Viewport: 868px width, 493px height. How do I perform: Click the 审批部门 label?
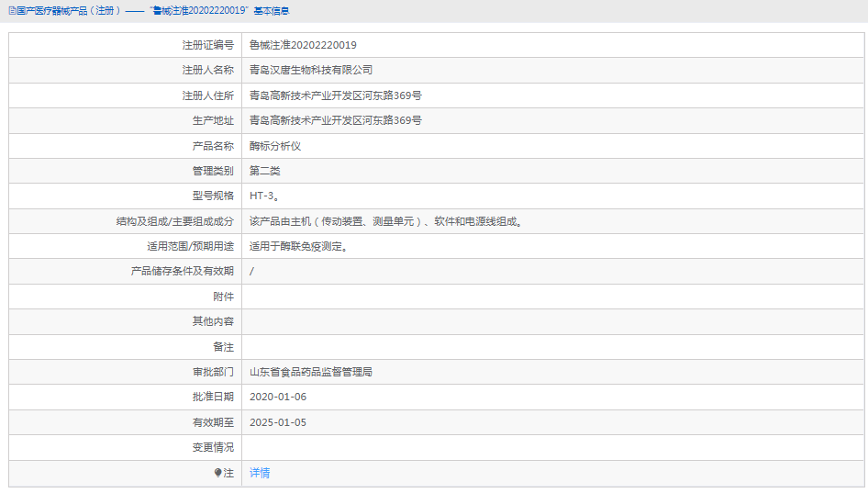(213, 372)
